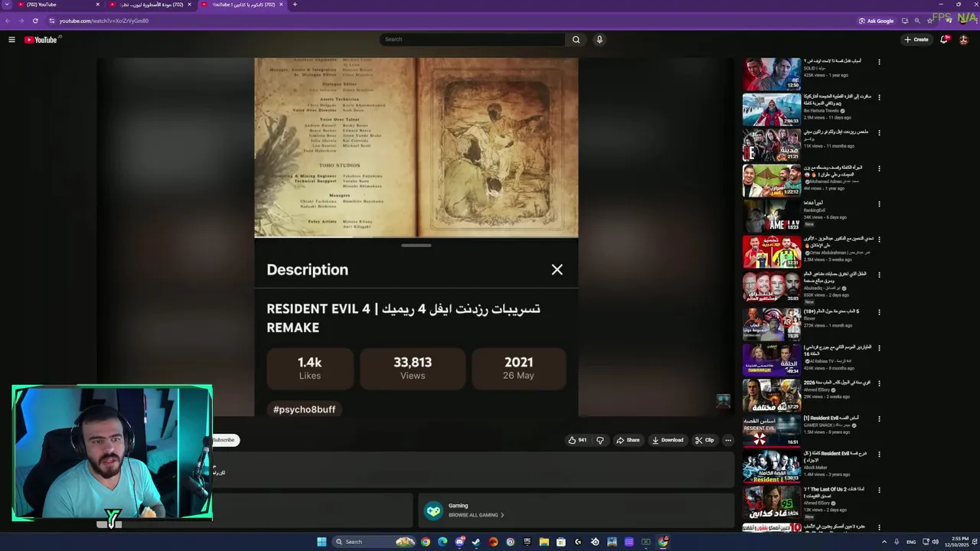This screenshot has height=551, width=980.
Task: Open GAMER SNACK Resident Evil thumbnail
Action: pyautogui.click(x=772, y=431)
